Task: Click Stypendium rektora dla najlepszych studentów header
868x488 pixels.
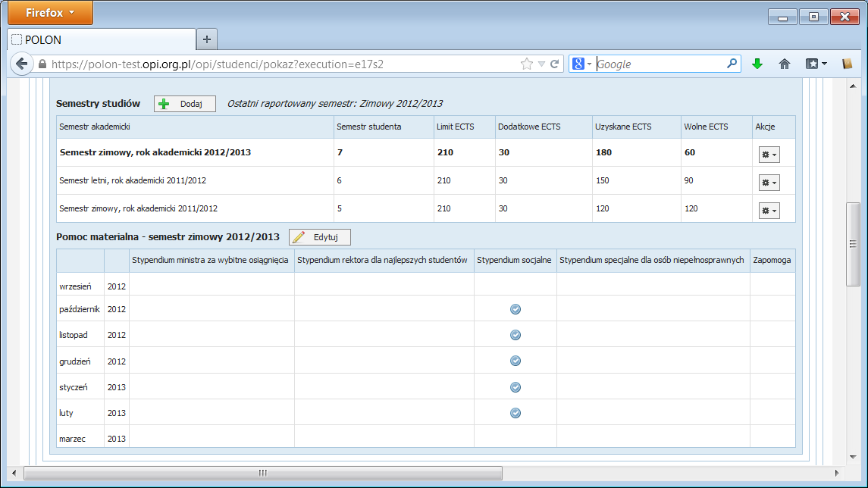Action: (383, 260)
